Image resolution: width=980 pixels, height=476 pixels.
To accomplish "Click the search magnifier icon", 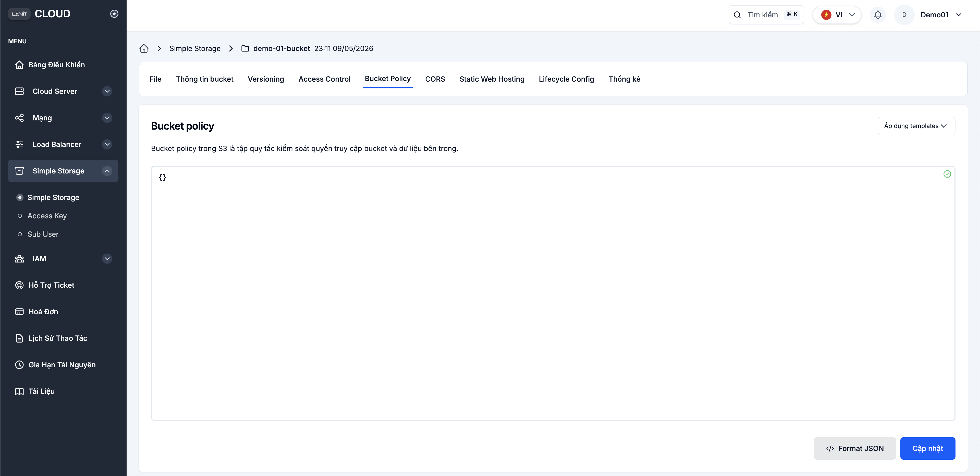I will click(737, 15).
